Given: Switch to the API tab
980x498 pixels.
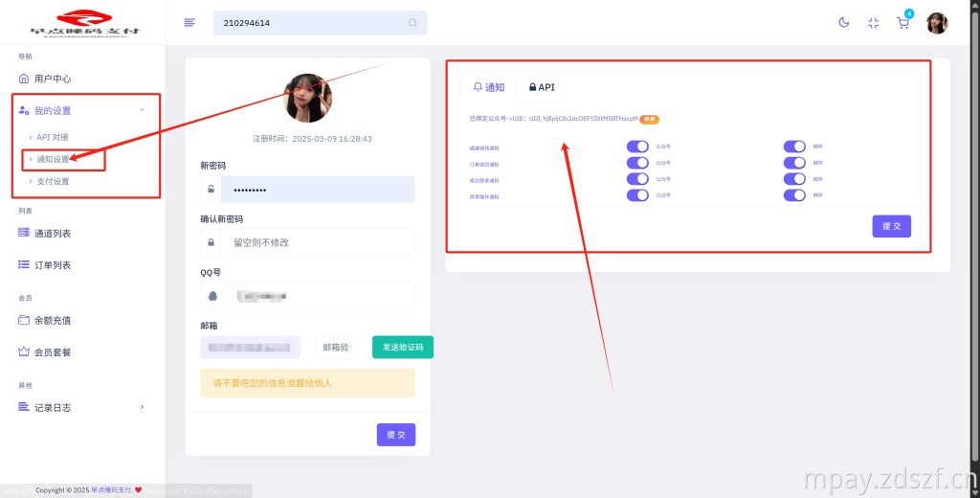Looking at the screenshot, I should pyautogui.click(x=542, y=87).
